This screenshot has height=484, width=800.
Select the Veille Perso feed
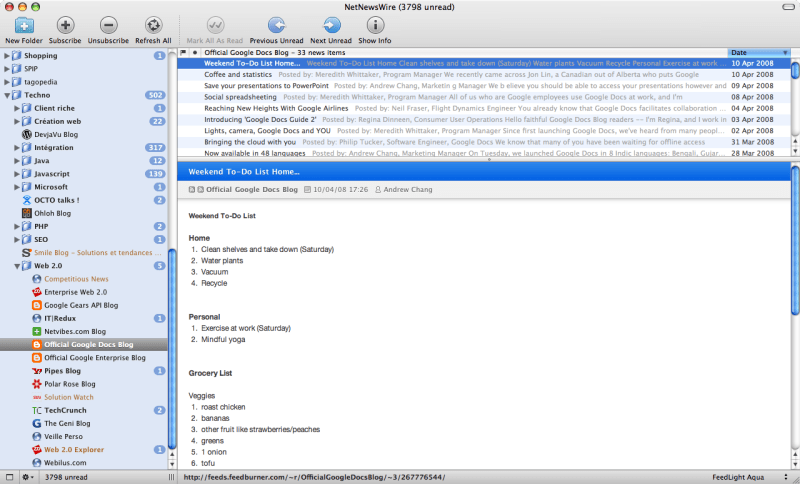(63, 437)
